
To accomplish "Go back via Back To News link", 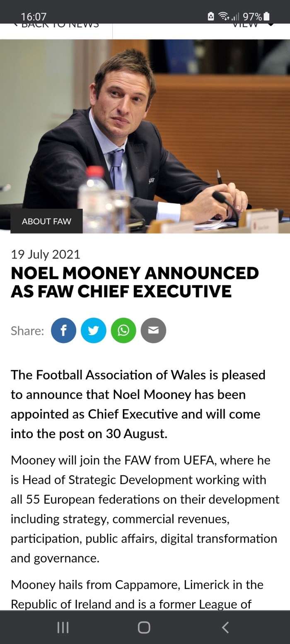I will pos(56,26).
